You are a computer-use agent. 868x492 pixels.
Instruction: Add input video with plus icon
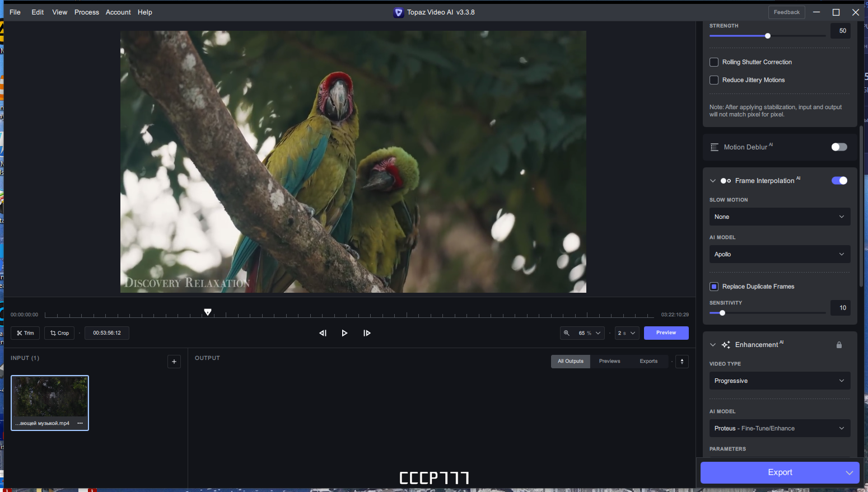pos(174,362)
